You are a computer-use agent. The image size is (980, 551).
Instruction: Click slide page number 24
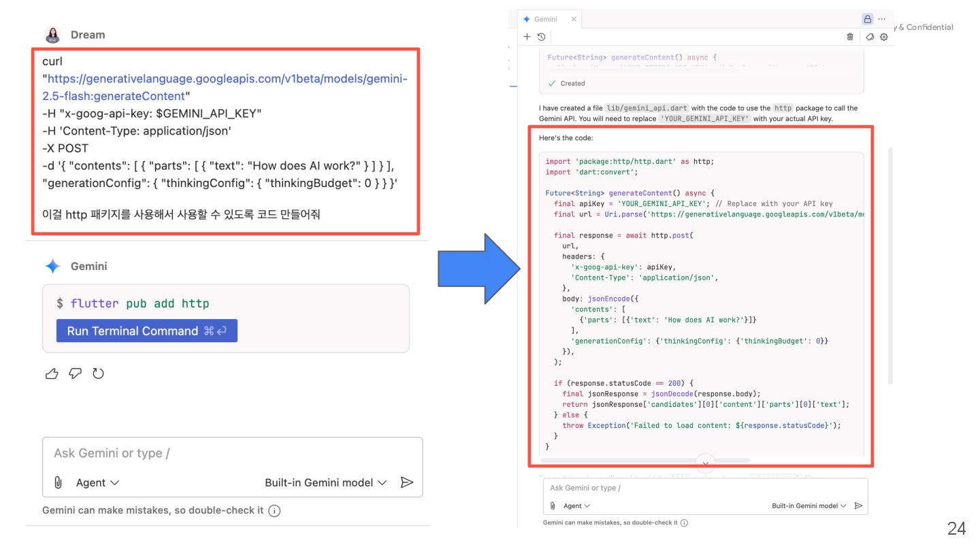956,528
